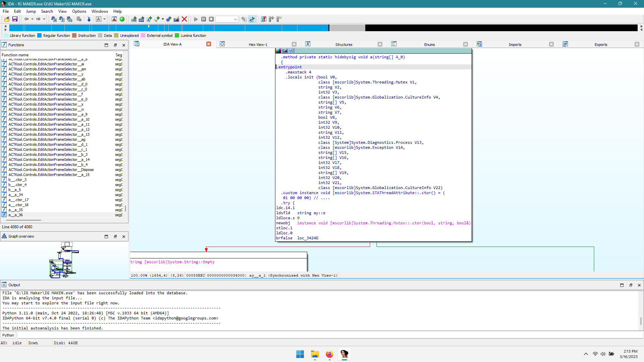Select function b__ctor_3 in Functions list

[x=62, y=180]
